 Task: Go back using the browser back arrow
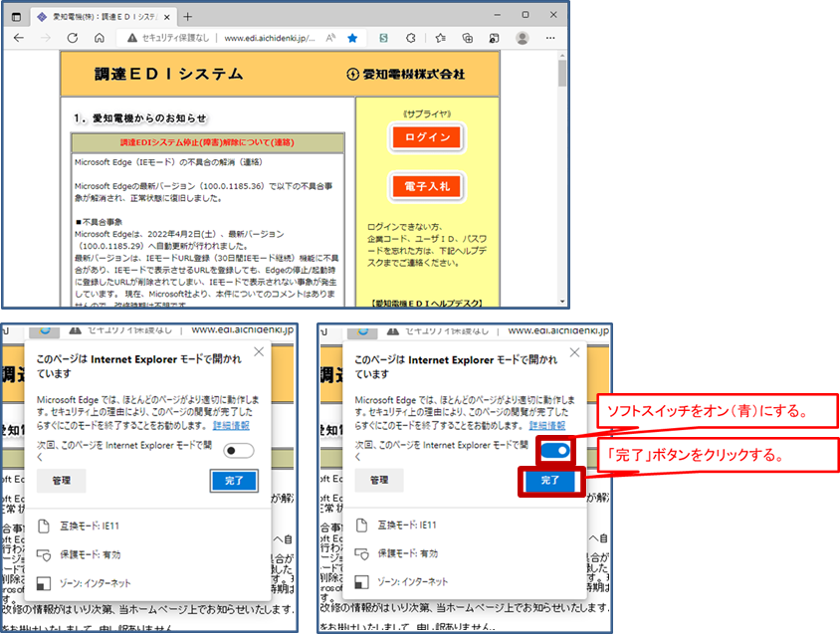click(x=19, y=38)
